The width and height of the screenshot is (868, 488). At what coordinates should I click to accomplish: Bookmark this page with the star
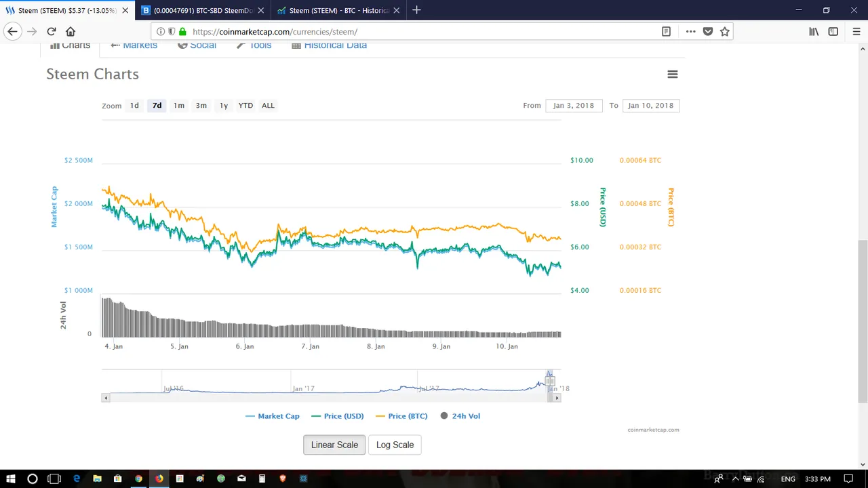(724, 31)
